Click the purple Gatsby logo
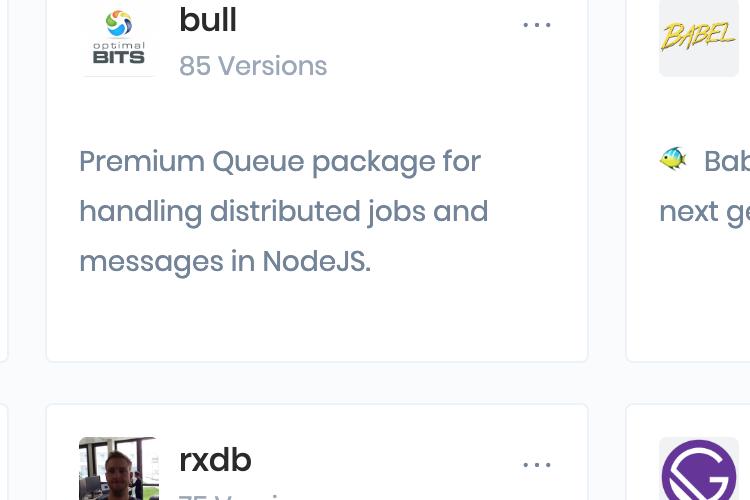This screenshot has height=500, width=750. 699,469
